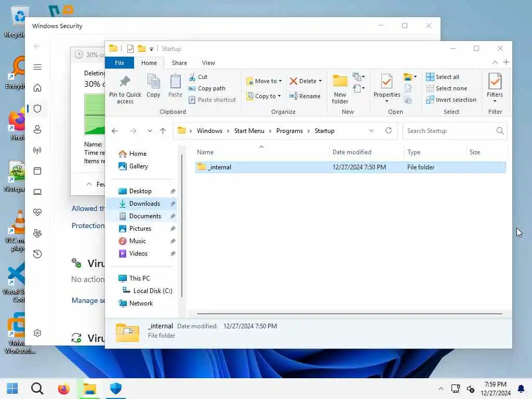Go back in Explorer navigation
Image resolution: width=532 pixels, height=399 pixels.
click(x=115, y=131)
